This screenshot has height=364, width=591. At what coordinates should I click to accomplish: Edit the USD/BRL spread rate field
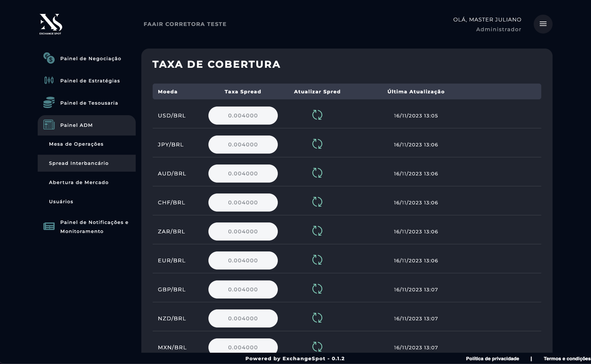click(243, 116)
